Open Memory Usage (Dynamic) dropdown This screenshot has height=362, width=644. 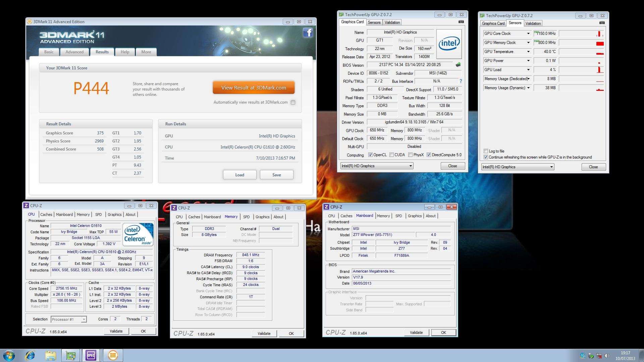tap(528, 88)
